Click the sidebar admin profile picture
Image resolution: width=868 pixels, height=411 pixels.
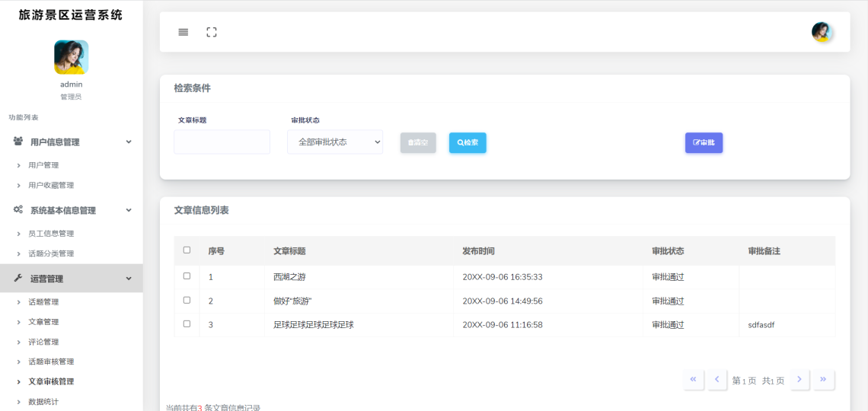(72, 57)
